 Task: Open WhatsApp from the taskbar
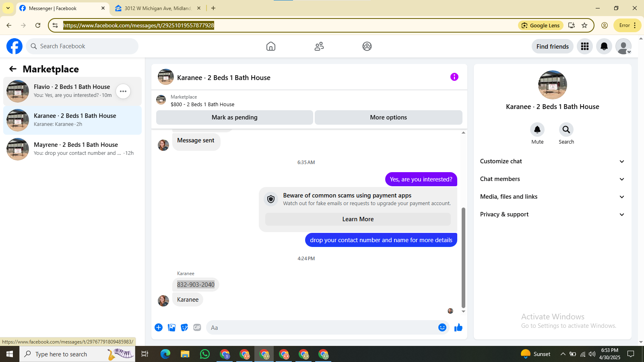[205, 354]
